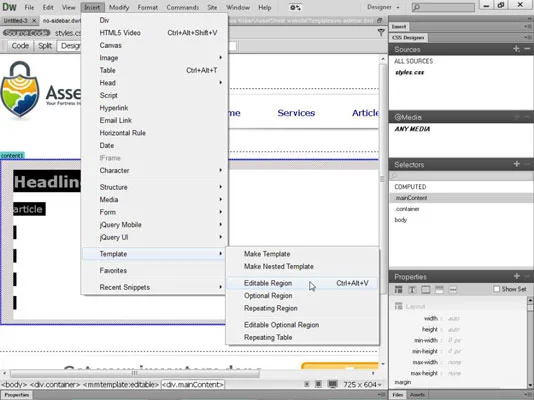Click search magnifier in Selectors filter
Screen dimensions: 534x400
coord(394,176)
